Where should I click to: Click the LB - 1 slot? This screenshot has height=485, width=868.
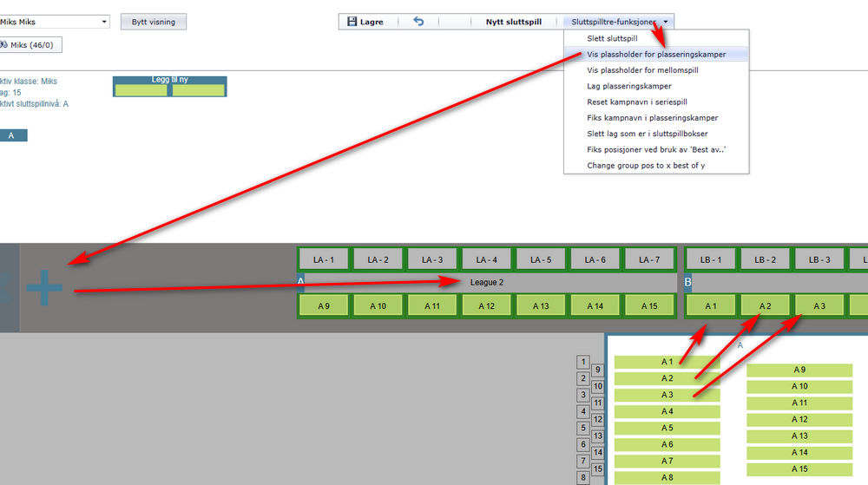click(x=711, y=259)
